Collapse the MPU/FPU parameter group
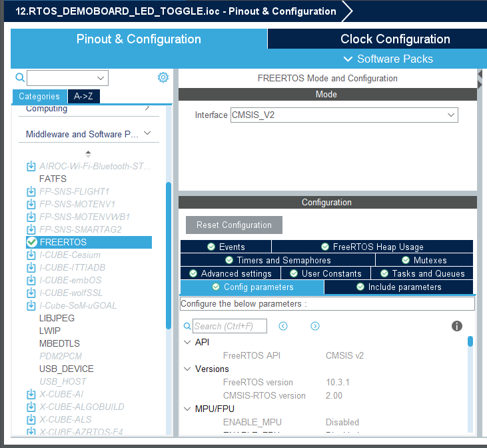The image size is (487, 448). click(187, 409)
